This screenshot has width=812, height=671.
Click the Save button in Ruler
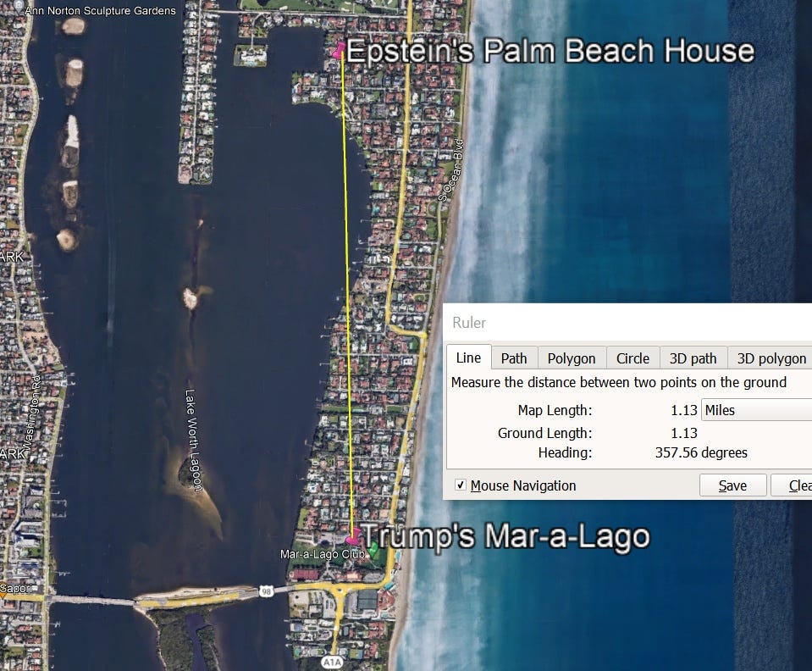click(732, 485)
